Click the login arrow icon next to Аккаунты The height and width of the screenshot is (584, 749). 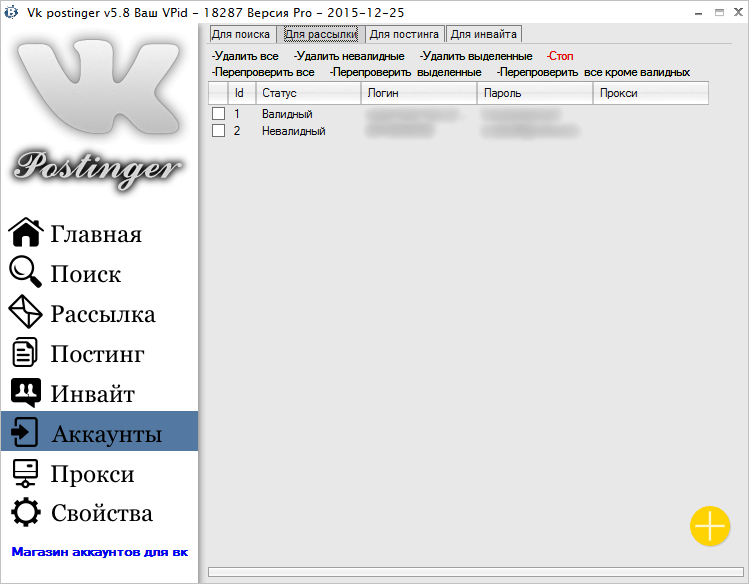24,432
